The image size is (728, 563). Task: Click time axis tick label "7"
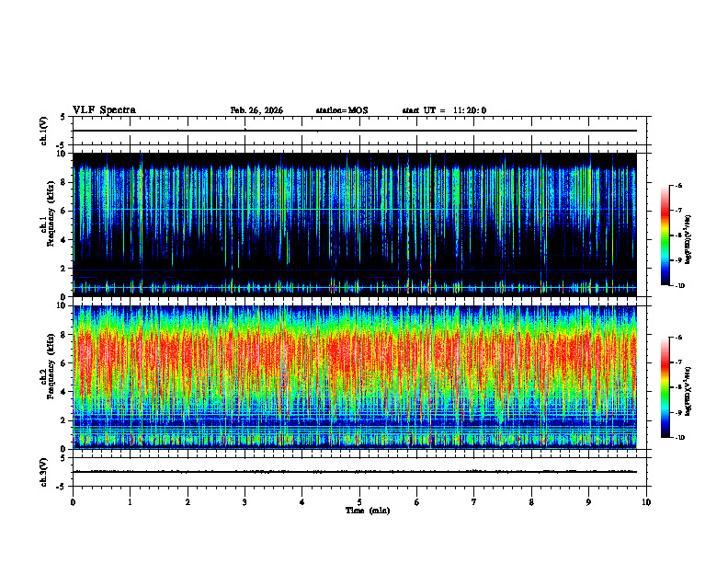(x=474, y=502)
